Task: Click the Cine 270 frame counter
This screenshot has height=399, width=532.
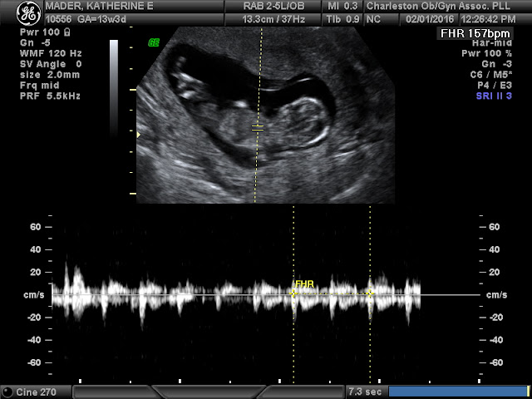Action: coord(36,392)
